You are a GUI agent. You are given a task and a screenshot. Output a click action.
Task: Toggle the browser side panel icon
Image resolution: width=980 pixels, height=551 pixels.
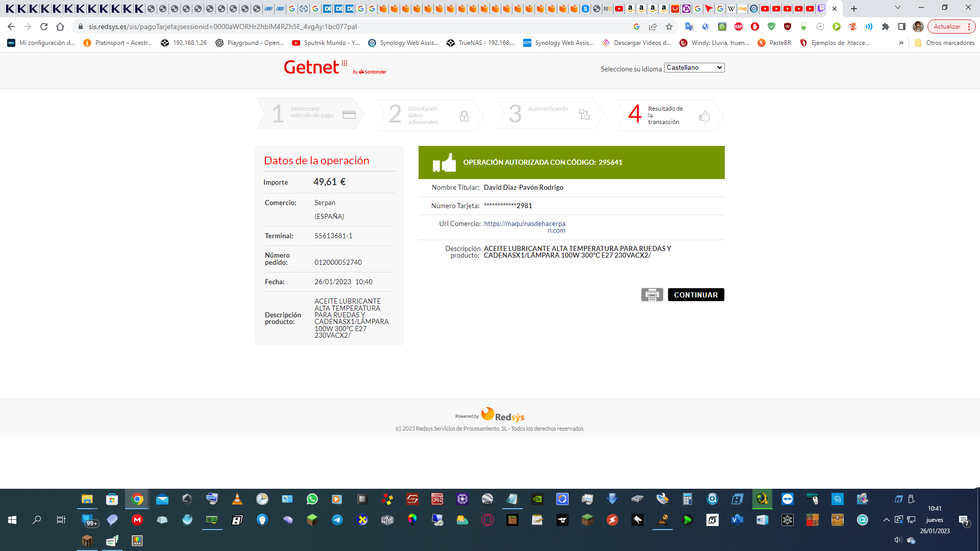902,27
